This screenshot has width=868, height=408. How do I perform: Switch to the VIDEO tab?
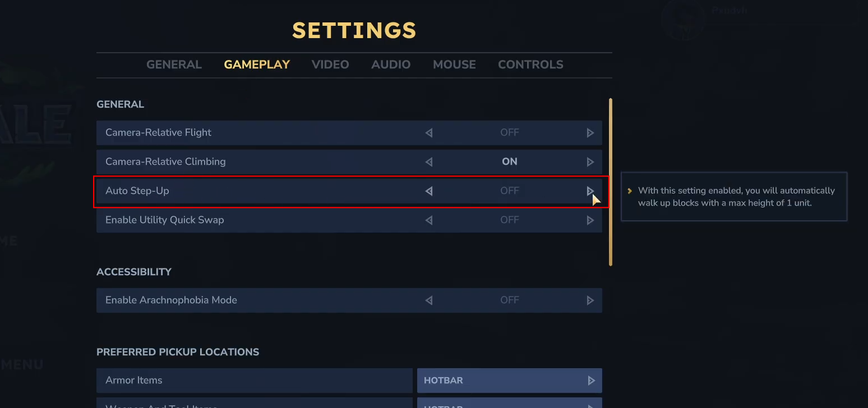click(330, 64)
